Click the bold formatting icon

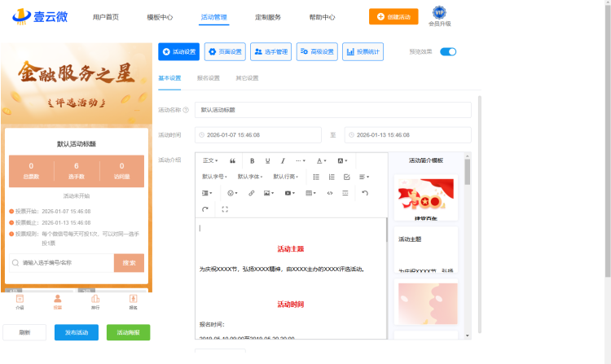pos(253,160)
